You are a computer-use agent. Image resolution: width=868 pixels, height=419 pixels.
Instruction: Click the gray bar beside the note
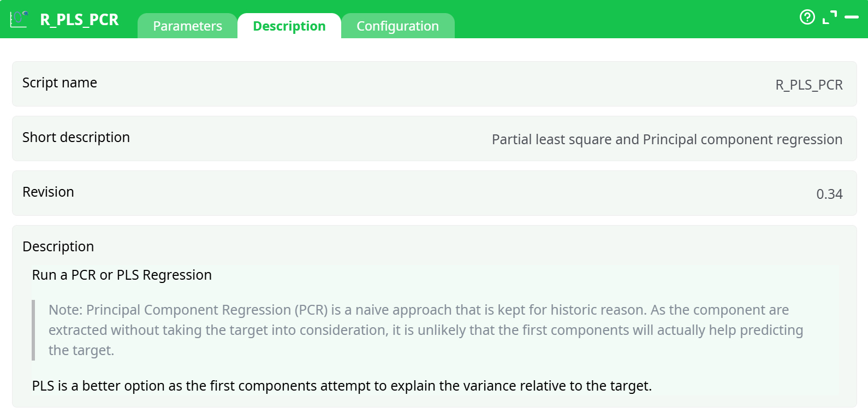33,330
